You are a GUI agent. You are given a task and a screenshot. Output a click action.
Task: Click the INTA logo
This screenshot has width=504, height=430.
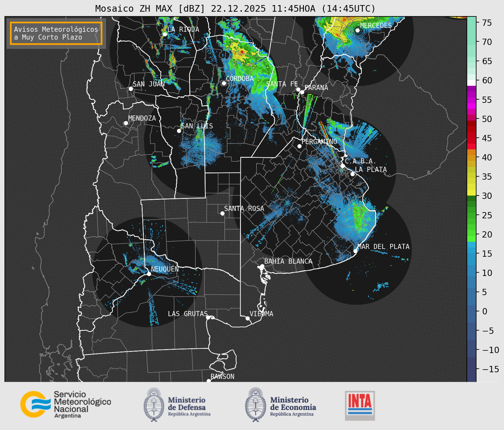click(360, 405)
